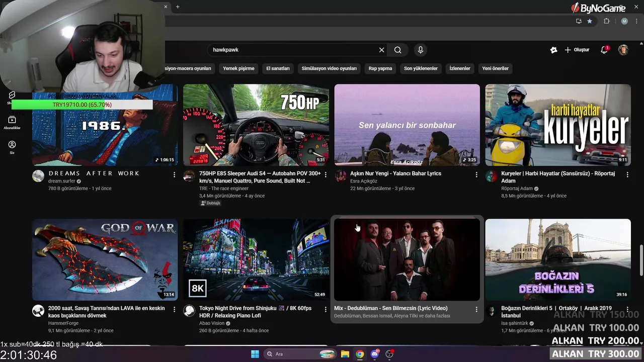The height and width of the screenshot is (362, 644).
Task: Open a new browser tab
Action: [x=178, y=7]
